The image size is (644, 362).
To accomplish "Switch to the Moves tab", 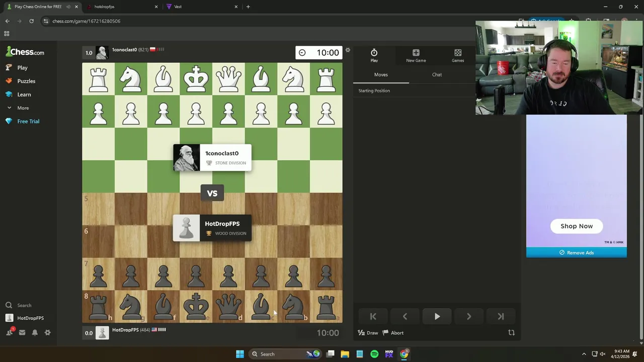I will (381, 74).
